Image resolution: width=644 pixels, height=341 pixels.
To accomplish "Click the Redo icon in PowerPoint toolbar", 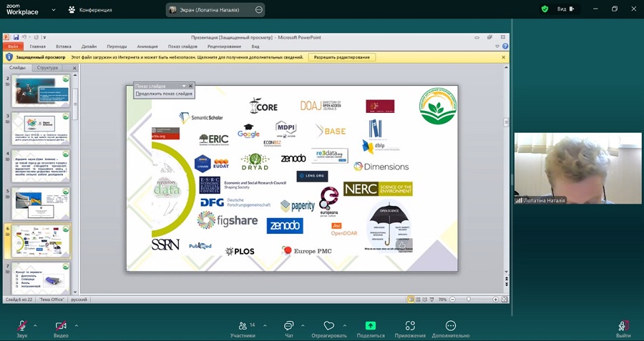I will click(36, 37).
